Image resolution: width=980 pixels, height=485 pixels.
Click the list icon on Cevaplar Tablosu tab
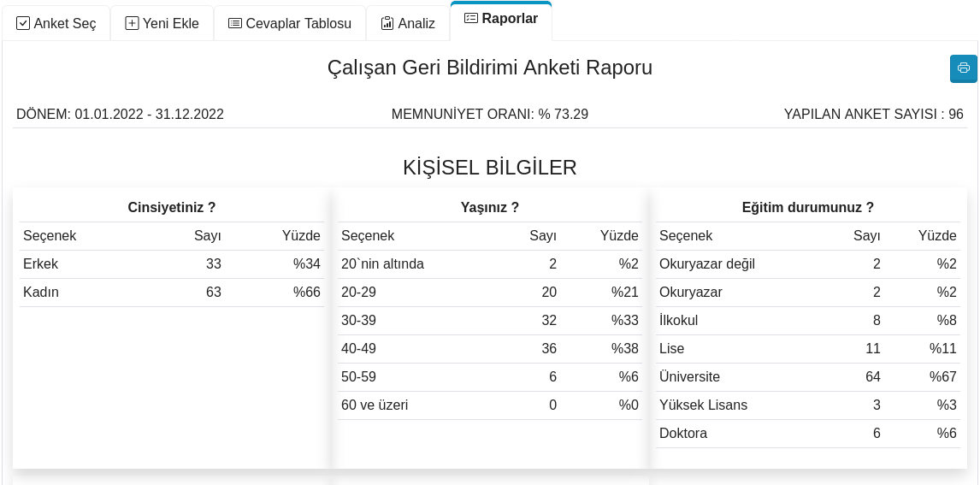coord(235,24)
